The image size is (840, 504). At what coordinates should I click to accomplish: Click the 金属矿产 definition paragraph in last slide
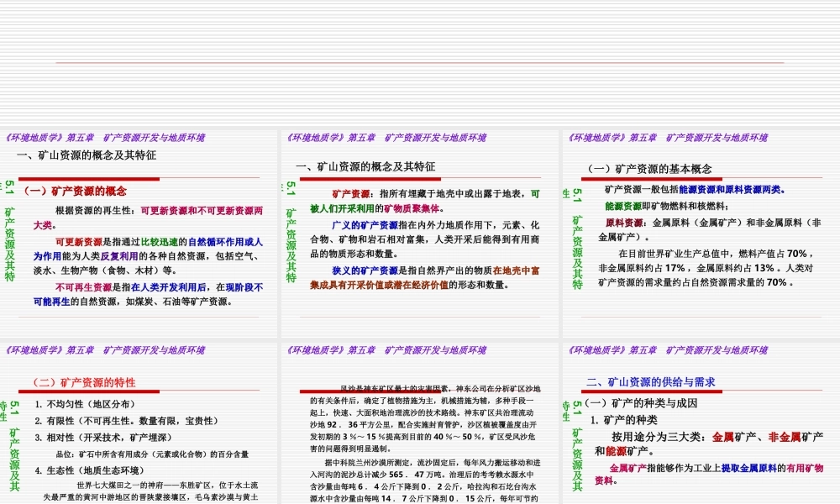point(710,474)
